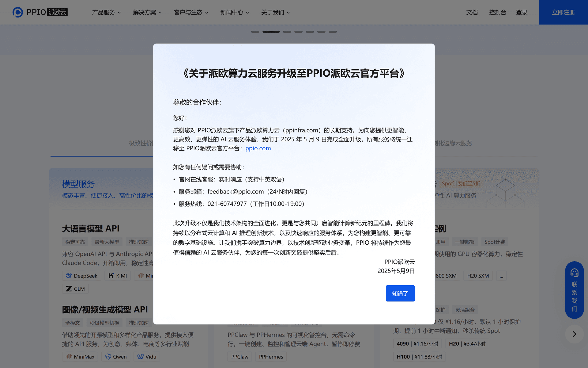Select the second active carousel indicator
Screen dimensions: 588x368
[x=271, y=32]
